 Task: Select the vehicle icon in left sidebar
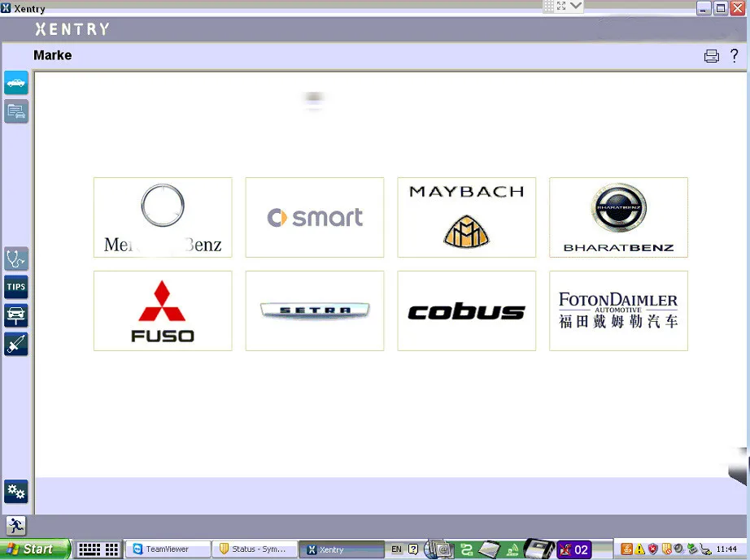point(16,83)
